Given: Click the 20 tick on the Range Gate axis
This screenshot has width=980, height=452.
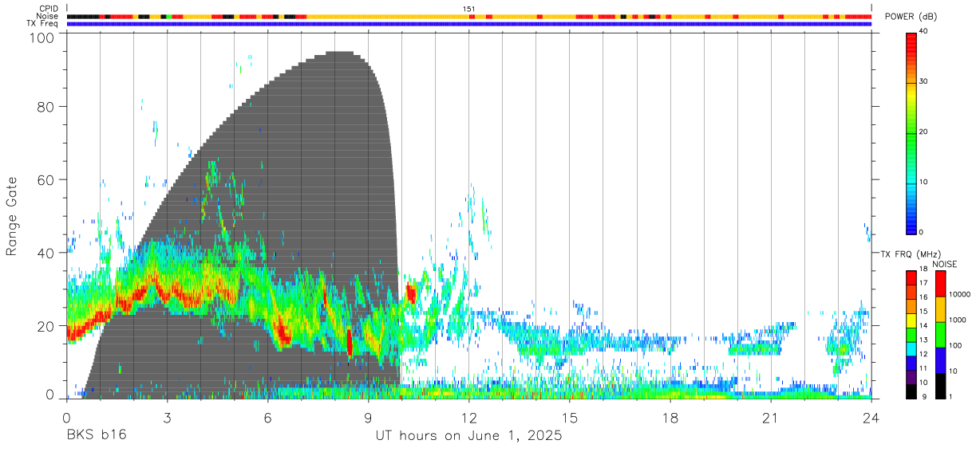Looking at the screenshot, I should pyautogui.click(x=47, y=326).
